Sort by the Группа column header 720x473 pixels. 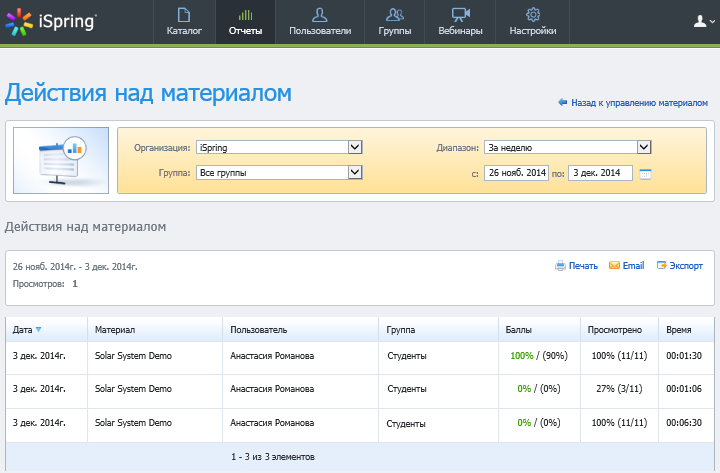click(439, 330)
